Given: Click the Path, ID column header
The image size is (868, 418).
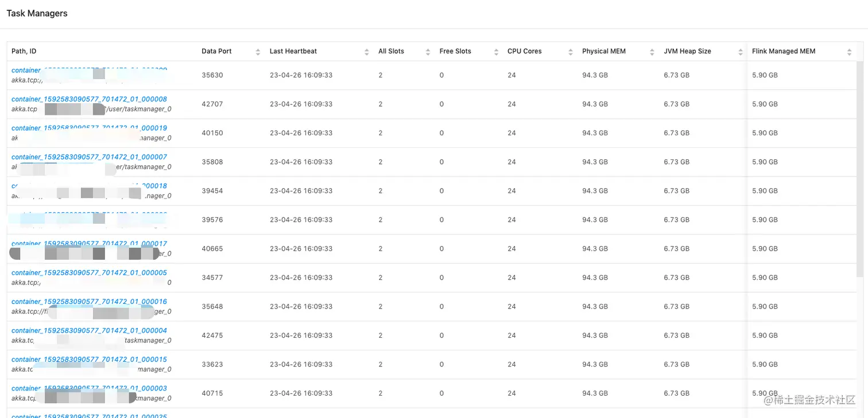Looking at the screenshot, I should (x=24, y=51).
